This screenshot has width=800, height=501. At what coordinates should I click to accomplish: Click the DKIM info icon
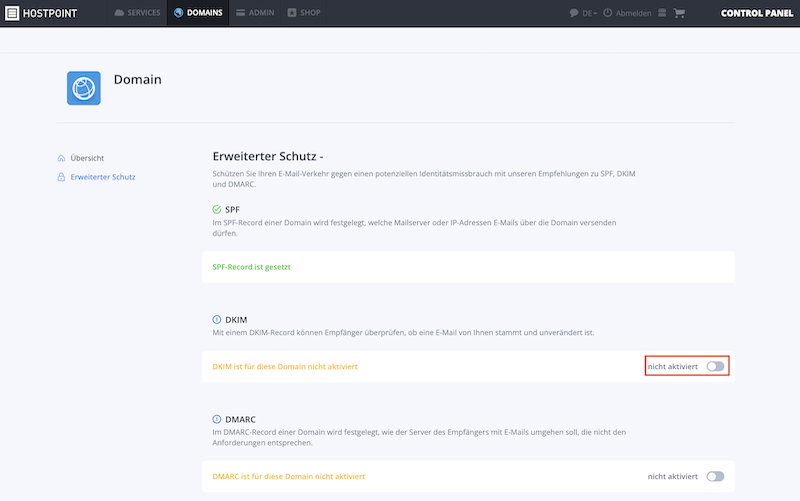pos(217,320)
